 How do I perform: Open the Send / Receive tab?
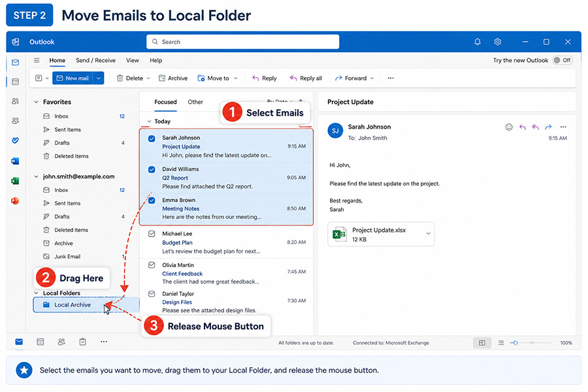(x=95, y=60)
